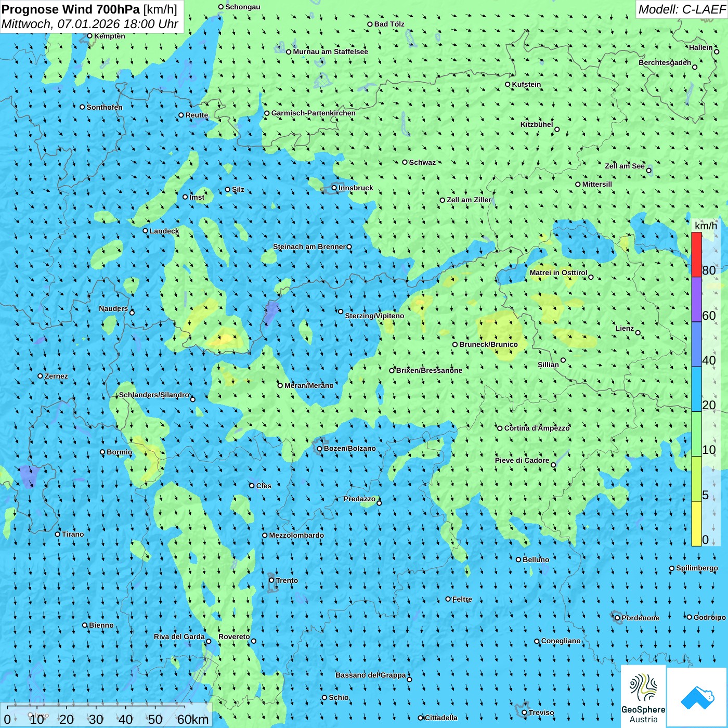Click the 'Modell: C-LAEF' label

tap(682, 9)
